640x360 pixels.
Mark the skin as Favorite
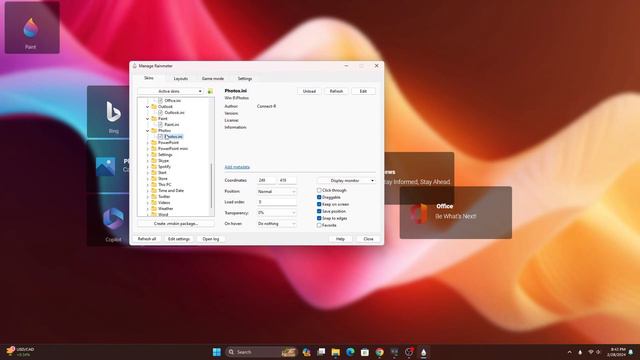tap(319, 225)
